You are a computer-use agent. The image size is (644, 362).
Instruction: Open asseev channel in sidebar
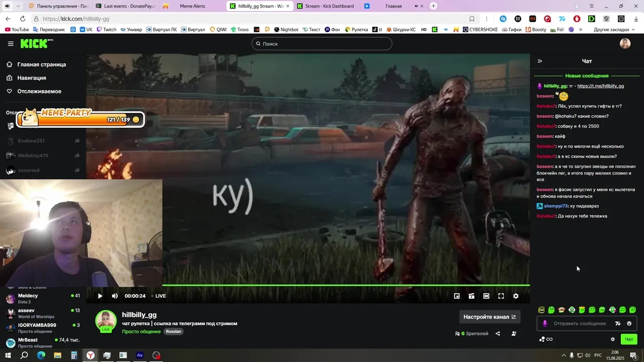coord(43,313)
